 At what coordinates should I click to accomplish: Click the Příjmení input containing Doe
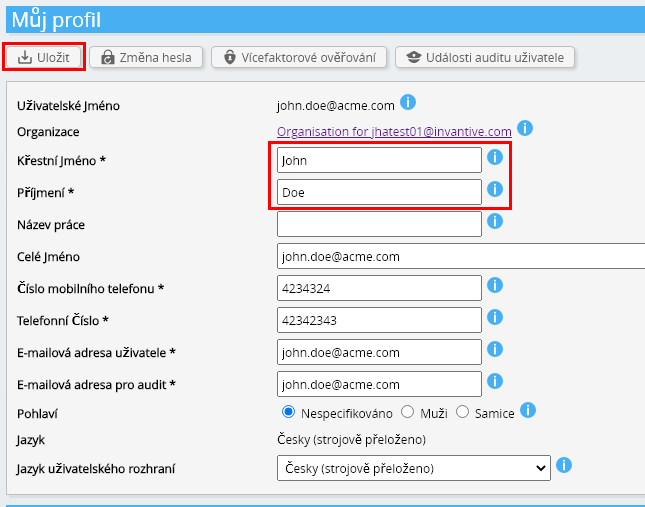click(x=379, y=192)
